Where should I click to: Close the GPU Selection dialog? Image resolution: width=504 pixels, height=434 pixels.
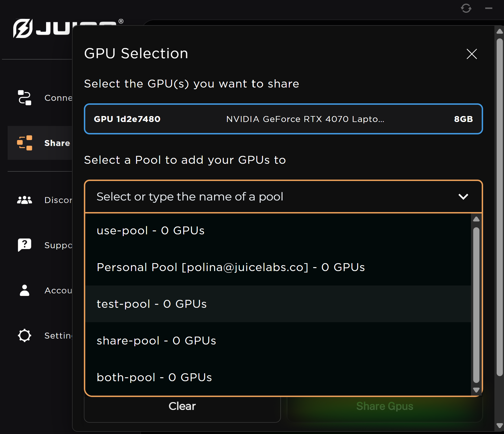(x=472, y=54)
